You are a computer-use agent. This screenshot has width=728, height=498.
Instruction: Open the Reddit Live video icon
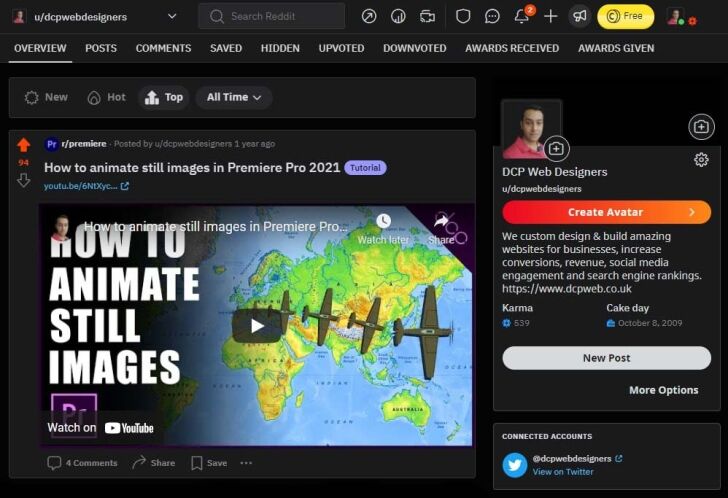[x=427, y=17]
